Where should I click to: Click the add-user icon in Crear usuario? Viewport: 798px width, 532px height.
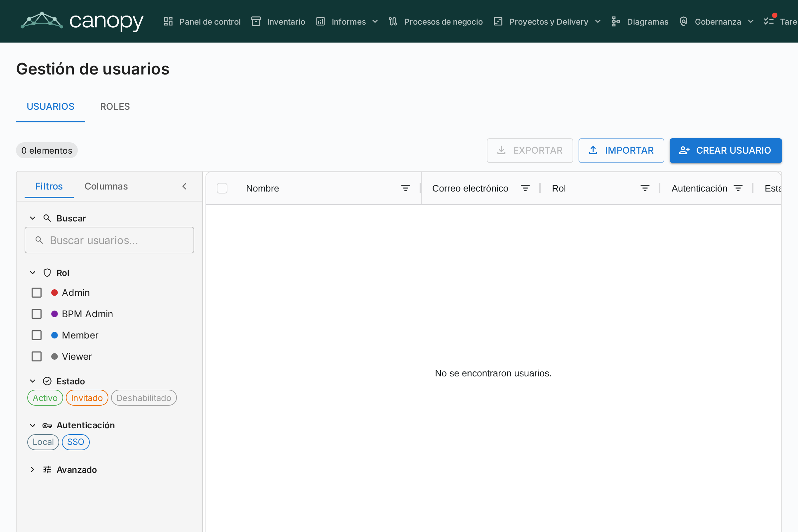[684, 150]
